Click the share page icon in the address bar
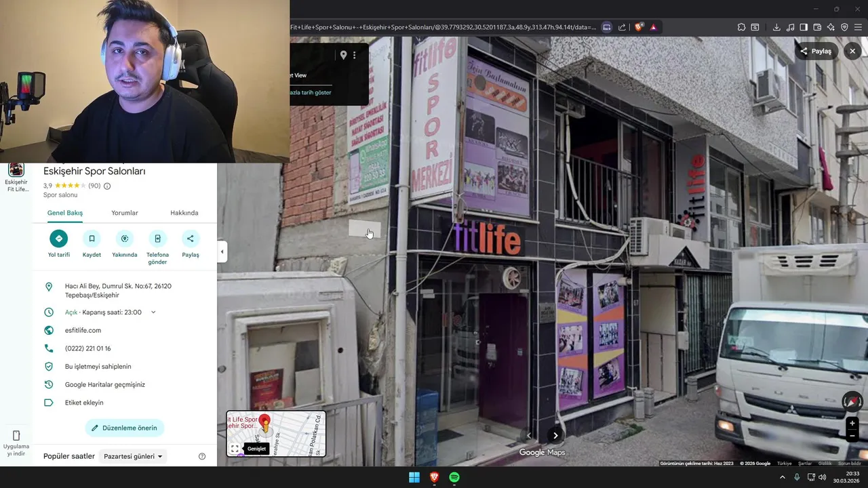 click(622, 27)
